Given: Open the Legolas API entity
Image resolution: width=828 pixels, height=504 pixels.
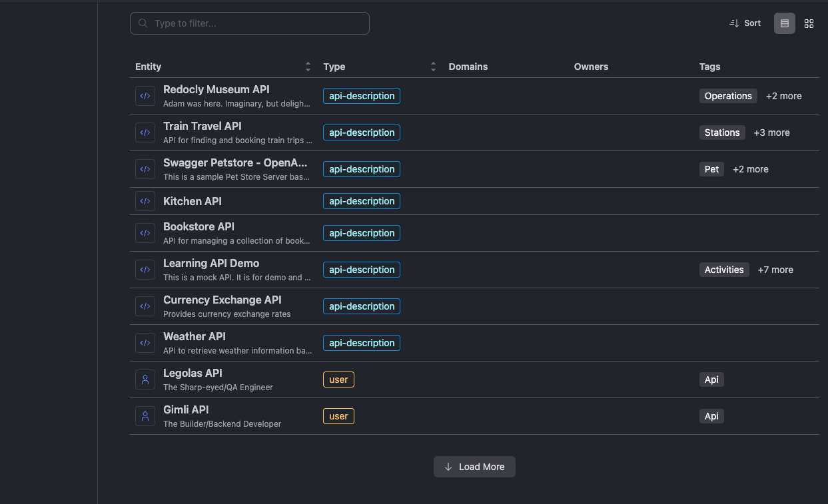Looking at the screenshot, I should pos(193,373).
